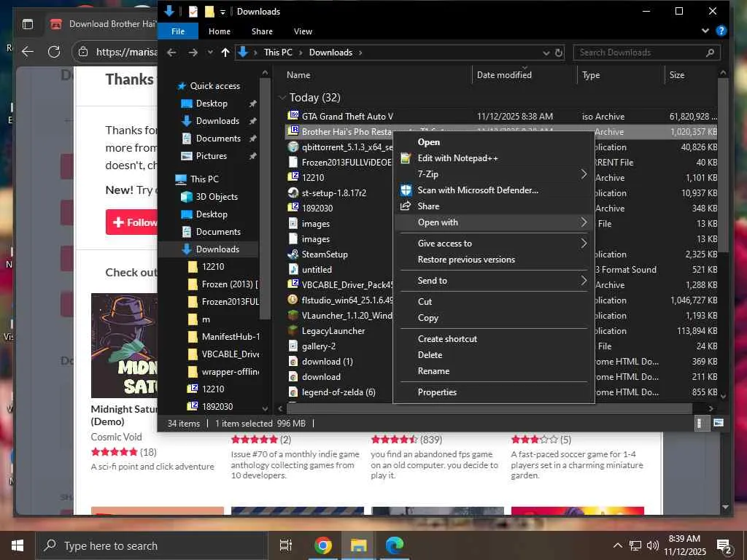Click Create shortcut entry
The height and width of the screenshot is (560, 747).
coord(494,339)
